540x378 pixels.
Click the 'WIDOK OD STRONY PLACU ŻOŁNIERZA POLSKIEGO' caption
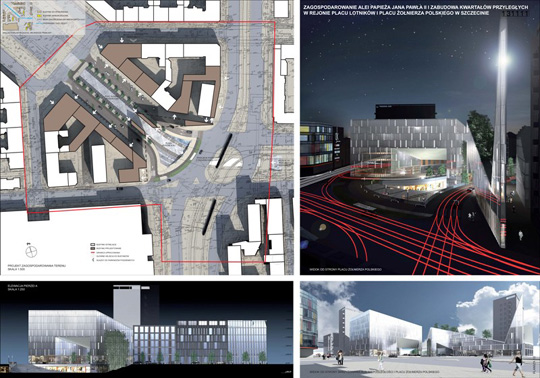[x=343, y=269]
